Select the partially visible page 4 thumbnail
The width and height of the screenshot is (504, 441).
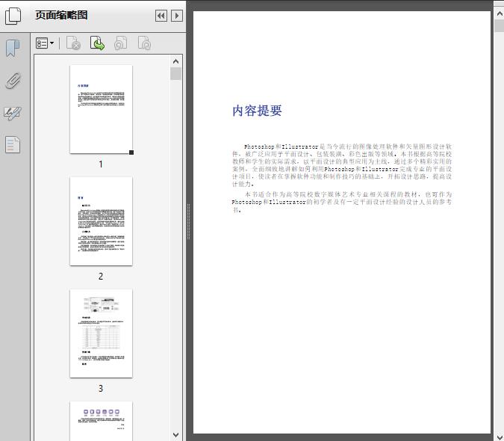pos(101,421)
